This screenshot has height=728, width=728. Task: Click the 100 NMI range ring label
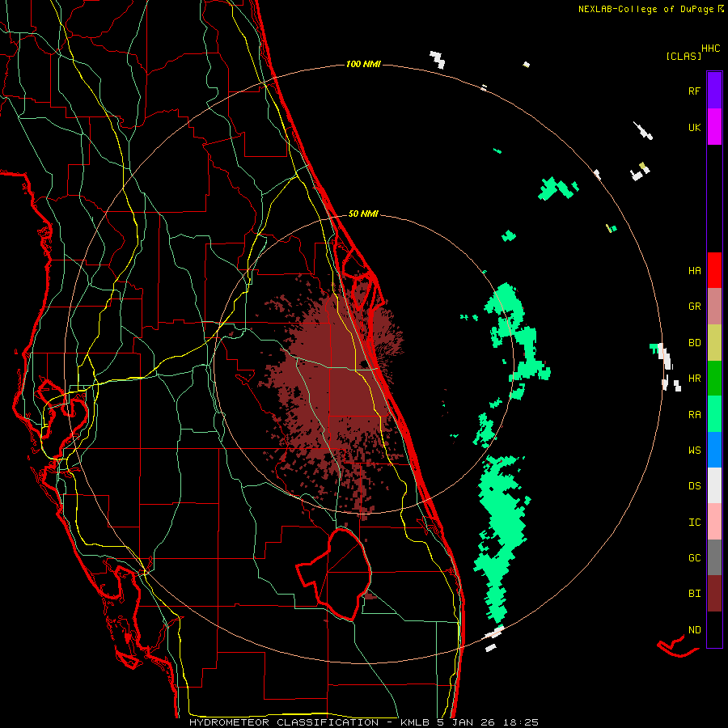point(363,64)
